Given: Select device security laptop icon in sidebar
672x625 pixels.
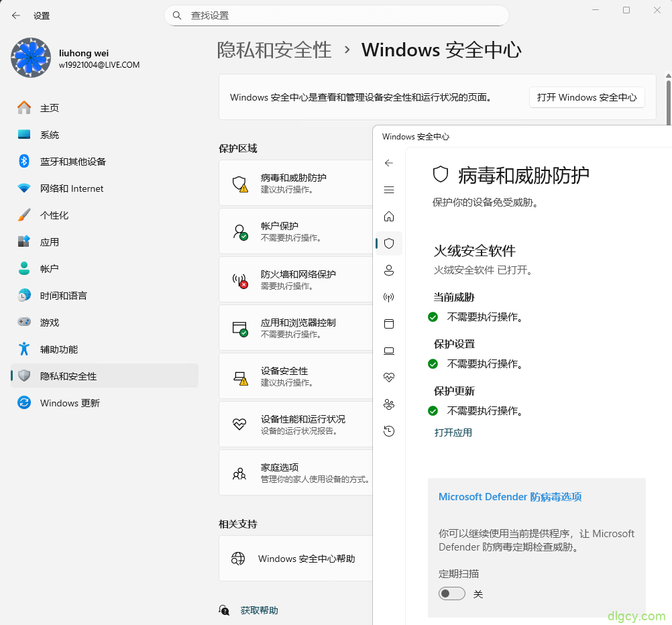Looking at the screenshot, I should click(389, 351).
